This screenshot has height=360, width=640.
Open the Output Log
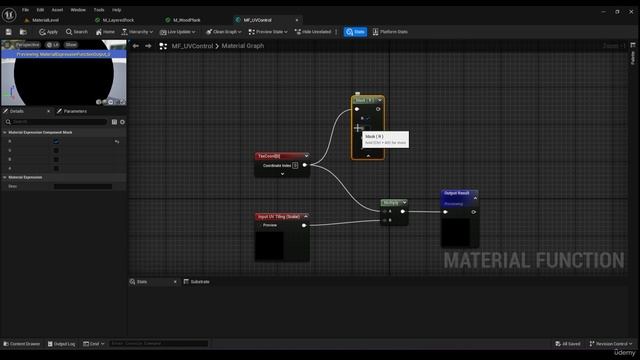(62, 344)
